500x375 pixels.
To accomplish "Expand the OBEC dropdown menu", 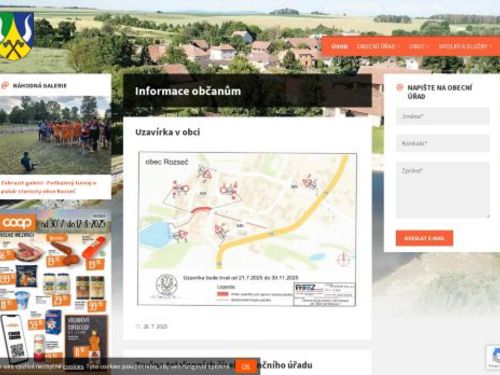I will 419,46.
